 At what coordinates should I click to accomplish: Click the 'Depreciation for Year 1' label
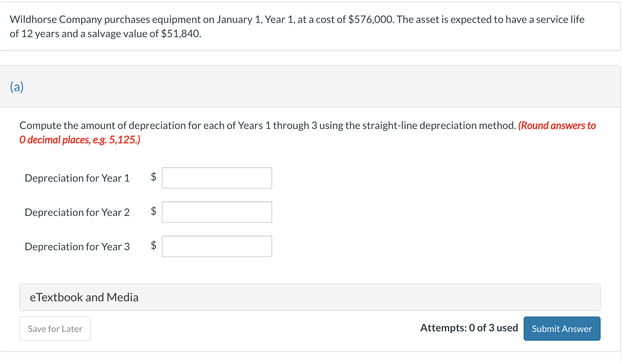[77, 178]
